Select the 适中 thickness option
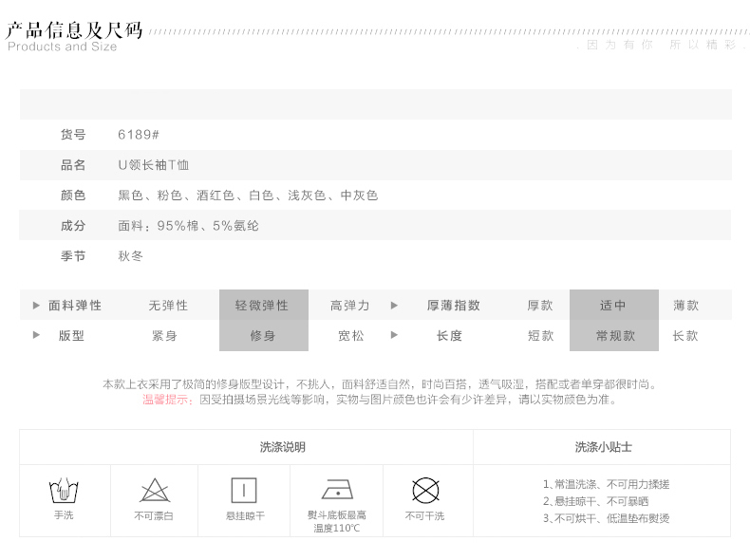The width and height of the screenshot is (750, 560). tap(613, 305)
